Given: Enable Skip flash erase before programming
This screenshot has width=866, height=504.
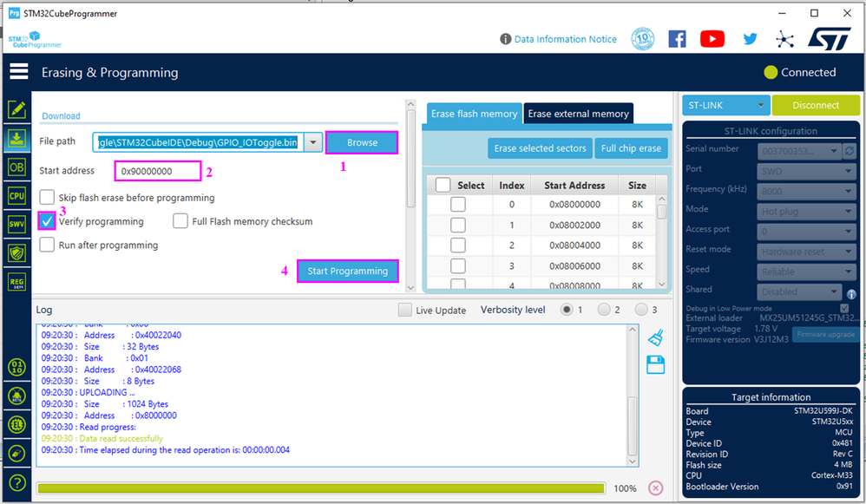Looking at the screenshot, I should [47, 197].
